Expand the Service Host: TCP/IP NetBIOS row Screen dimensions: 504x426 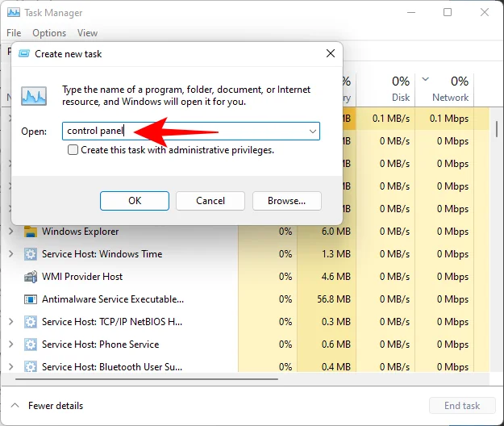[11, 321]
